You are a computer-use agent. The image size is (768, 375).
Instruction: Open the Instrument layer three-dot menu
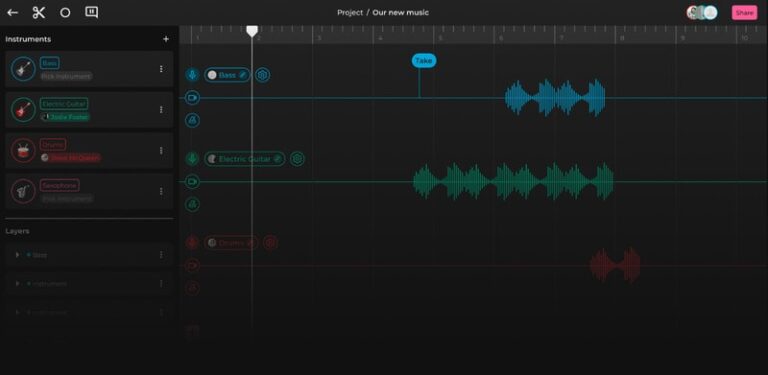point(161,283)
